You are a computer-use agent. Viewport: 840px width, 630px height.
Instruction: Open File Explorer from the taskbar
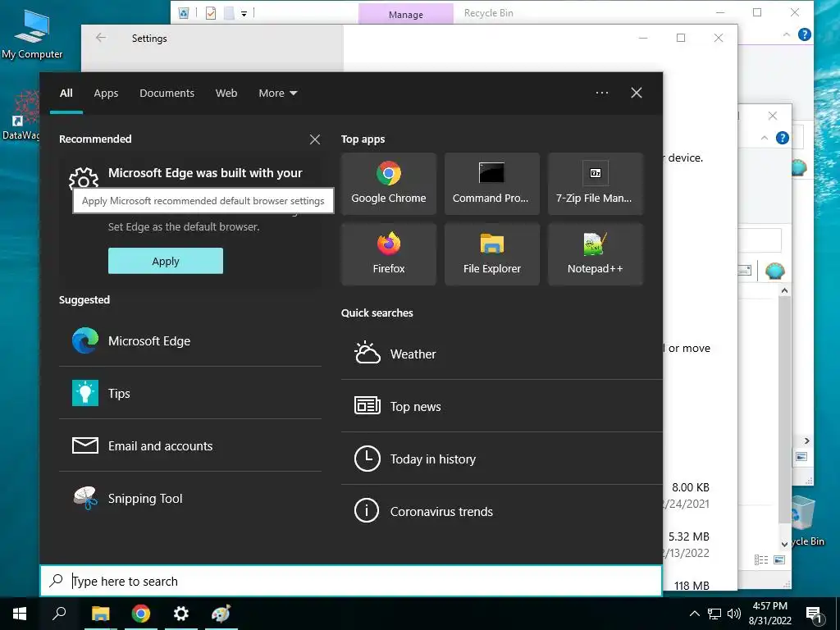point(100,614)
